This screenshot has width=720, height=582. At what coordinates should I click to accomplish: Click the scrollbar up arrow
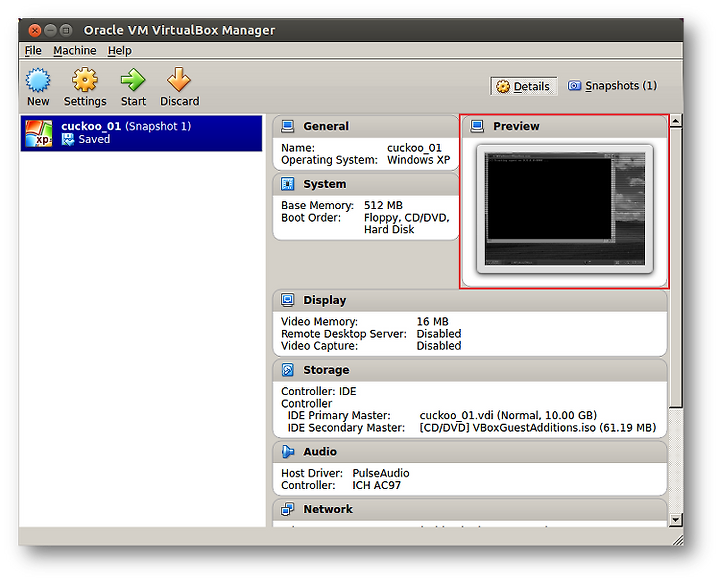point(675,121)
